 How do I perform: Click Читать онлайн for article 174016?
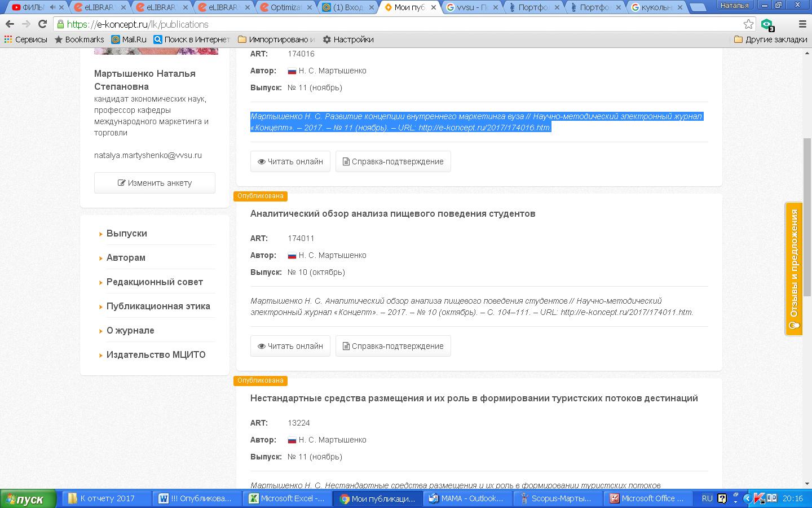290,161
